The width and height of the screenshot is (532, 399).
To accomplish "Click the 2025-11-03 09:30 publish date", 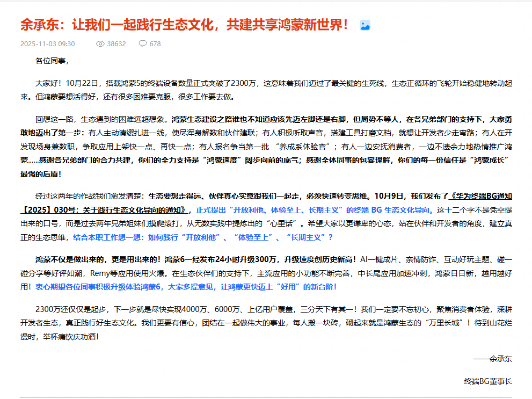I will [47, 44].
